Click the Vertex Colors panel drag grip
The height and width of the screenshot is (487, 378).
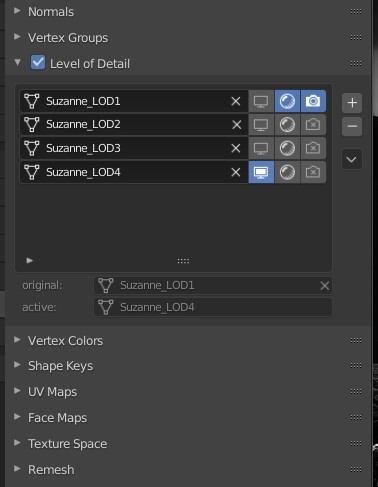pos(356,340)
